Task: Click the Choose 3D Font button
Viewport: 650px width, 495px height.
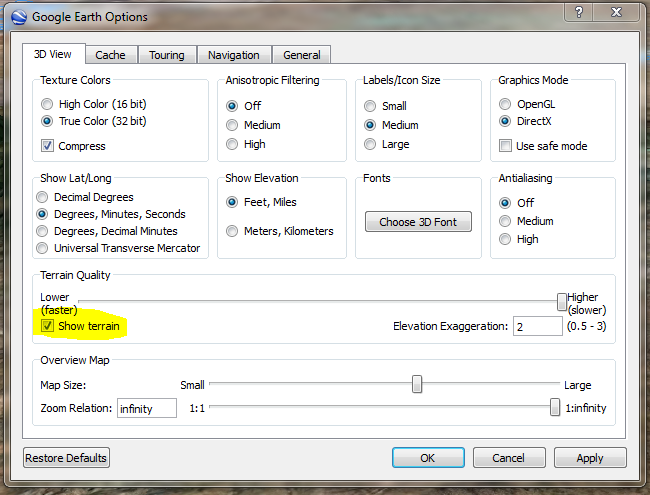Action: 418,222
